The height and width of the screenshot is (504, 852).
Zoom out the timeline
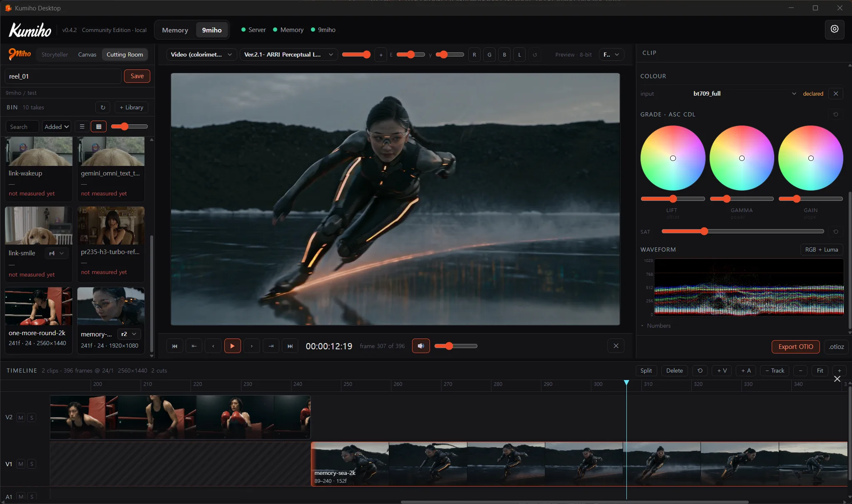pos(800,371)
